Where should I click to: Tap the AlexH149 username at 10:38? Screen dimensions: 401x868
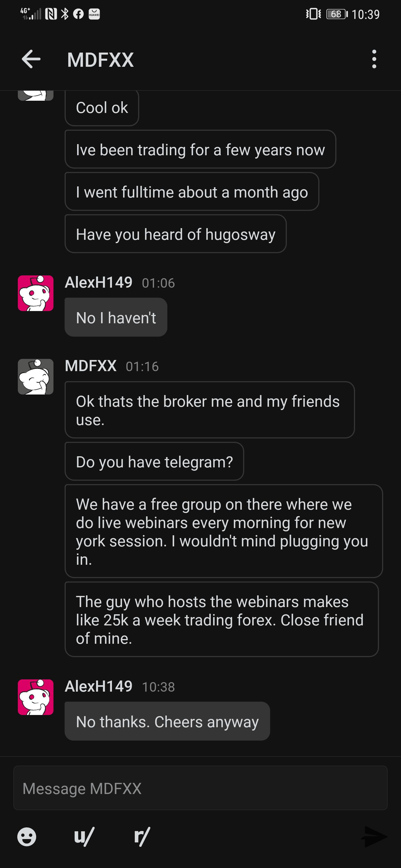pyautogui.click(x=99, y=686)
